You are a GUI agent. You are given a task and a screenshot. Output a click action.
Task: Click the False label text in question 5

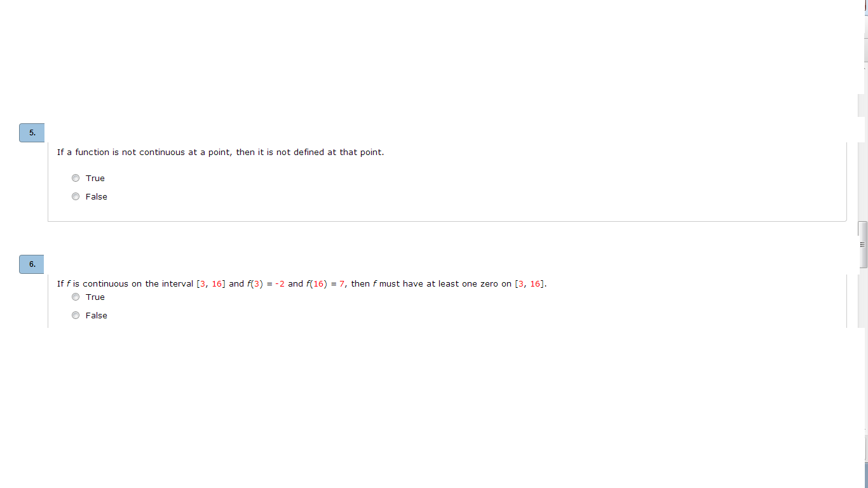tap(97, 196)
